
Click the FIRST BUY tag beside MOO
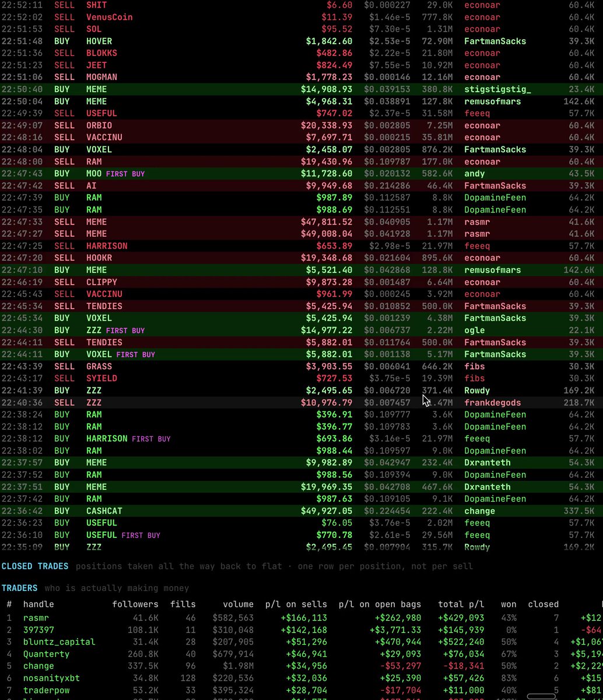125,174
